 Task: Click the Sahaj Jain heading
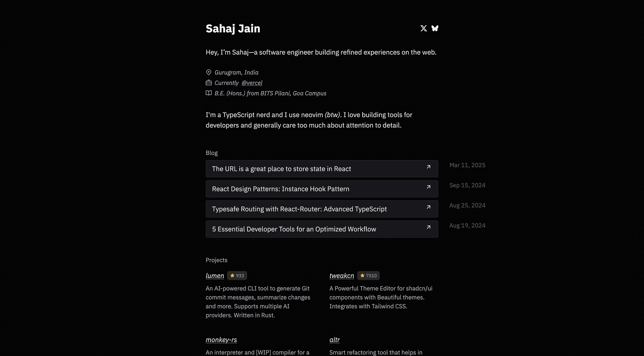[233, 29]
